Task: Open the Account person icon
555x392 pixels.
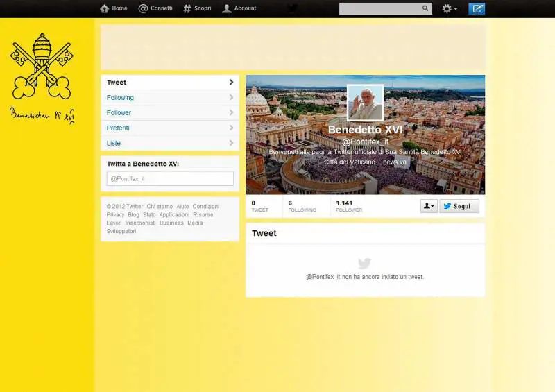Action: (x=227, y=8)
